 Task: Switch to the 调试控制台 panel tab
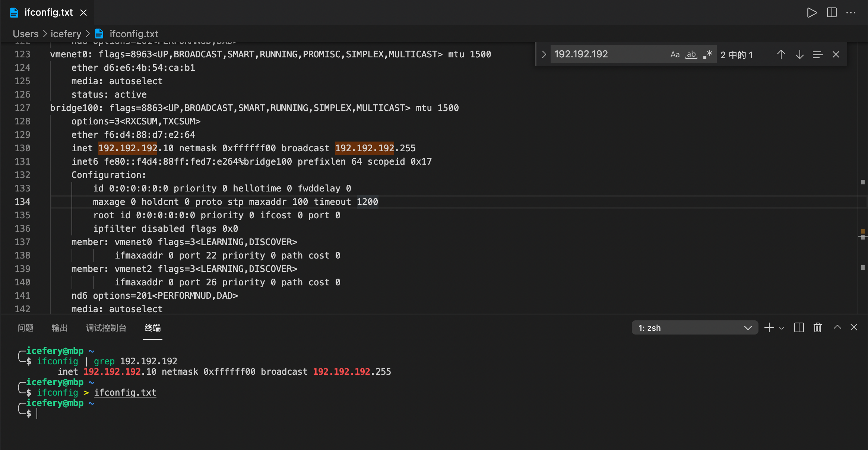[106, 328]
